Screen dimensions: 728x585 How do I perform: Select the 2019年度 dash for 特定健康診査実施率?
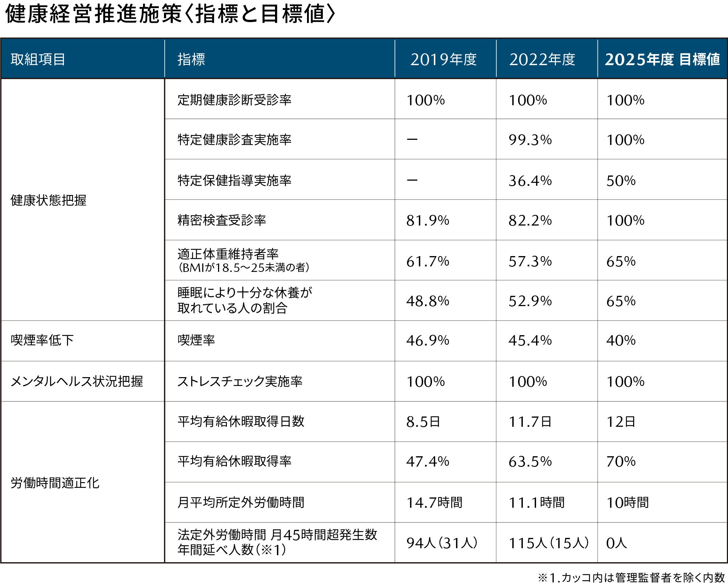[x=412, y=139]
